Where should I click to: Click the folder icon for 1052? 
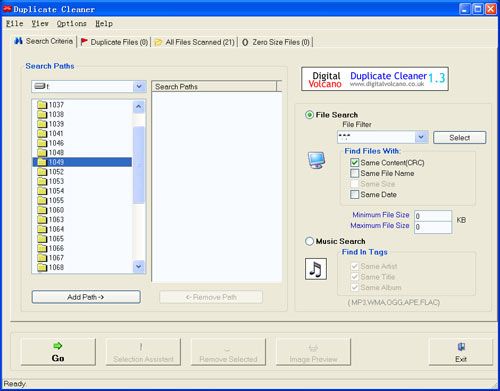pos(42,172)
